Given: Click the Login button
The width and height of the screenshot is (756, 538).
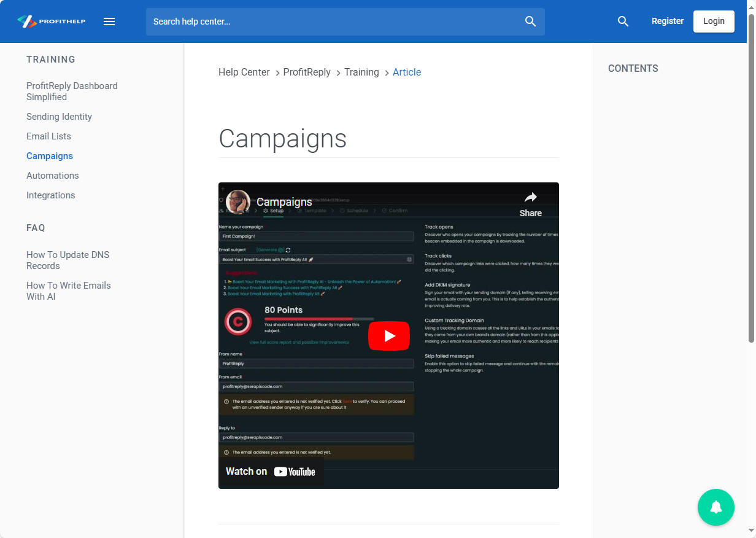Looking at the screenshot, I should pyautogui.click(x=714, y=21).
